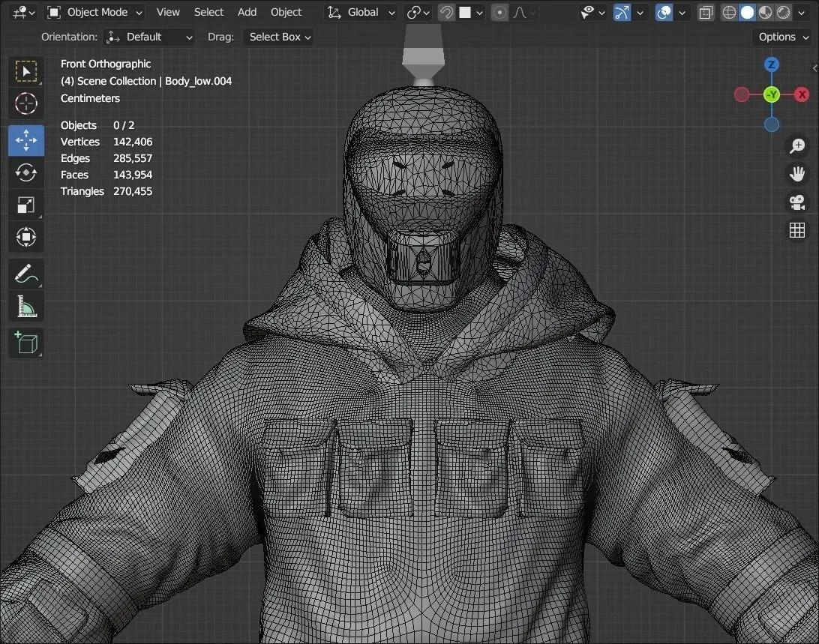Click the 'Centimeters' unit label
The width and height of the screenshot is (819, 644).
click(x=90, y=98)
